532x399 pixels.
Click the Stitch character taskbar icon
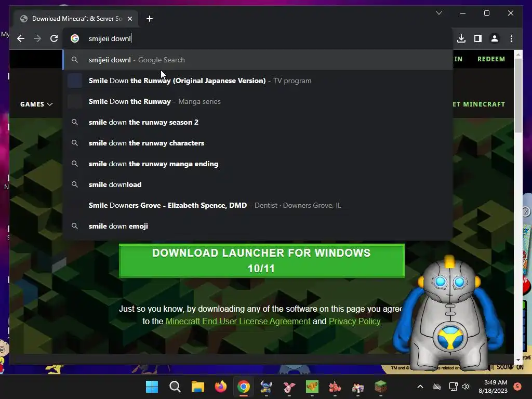tap(267, 387)
